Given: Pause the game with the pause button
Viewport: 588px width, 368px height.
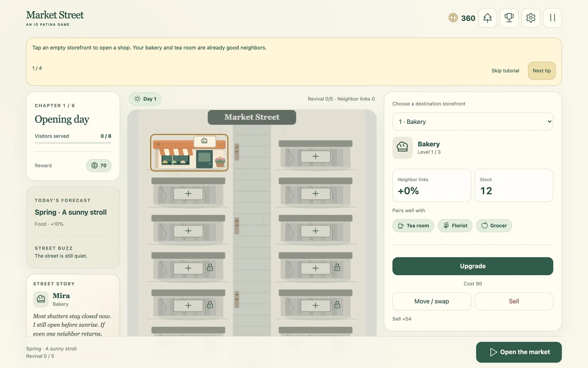Looking at the screenshot, I should click(552, 18).
